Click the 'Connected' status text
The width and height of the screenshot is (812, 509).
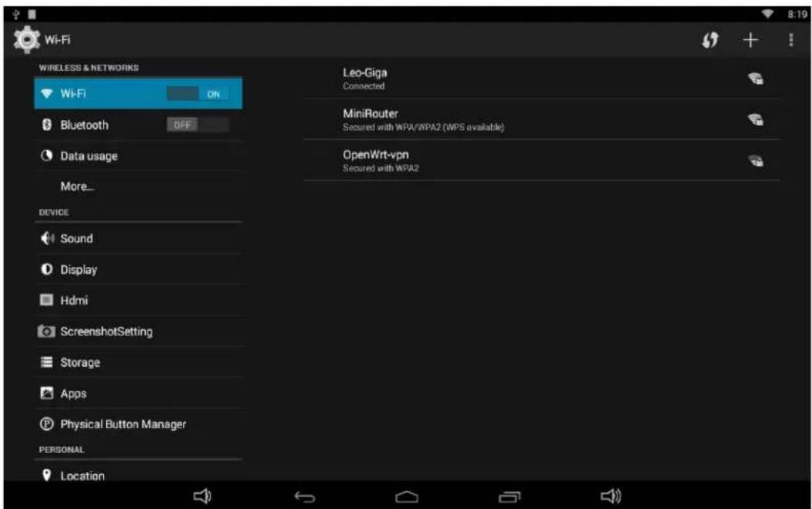[364, 86]
